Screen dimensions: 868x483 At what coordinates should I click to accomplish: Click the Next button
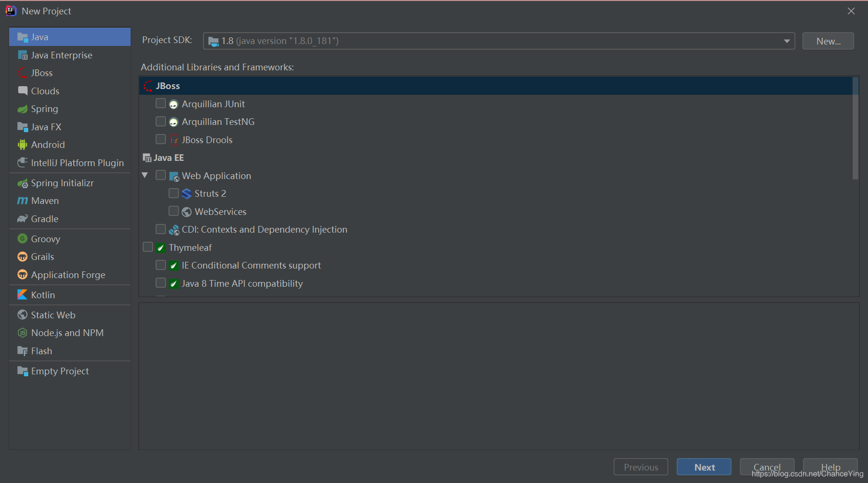click(704, 467)
